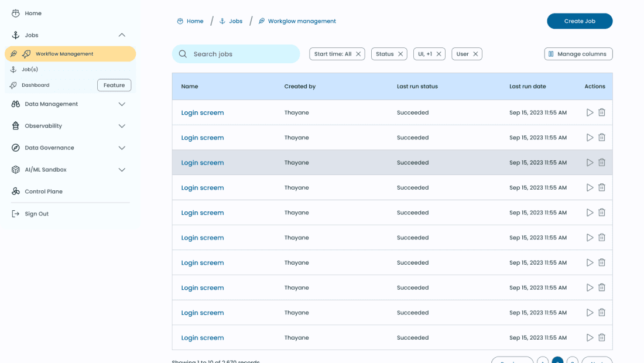The image size is (644, 363).
Task: Delete the job in the highlighted row
Action: tap(602, 163)
